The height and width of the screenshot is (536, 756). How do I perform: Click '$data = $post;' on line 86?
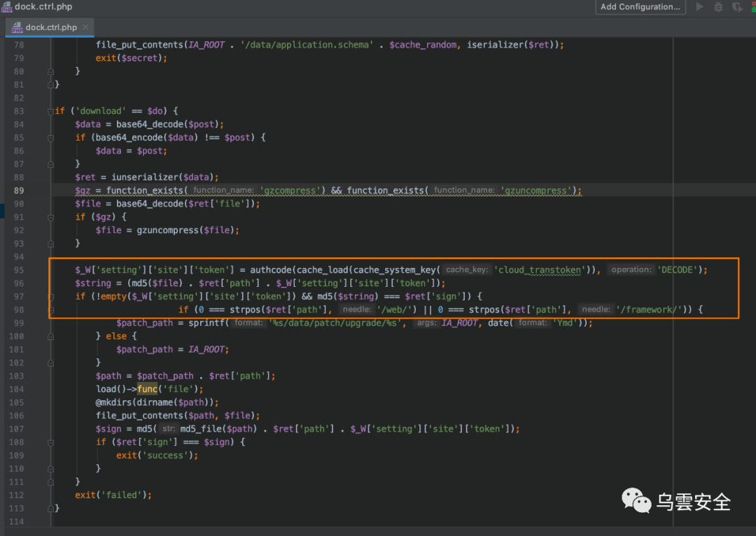[131, 151]
